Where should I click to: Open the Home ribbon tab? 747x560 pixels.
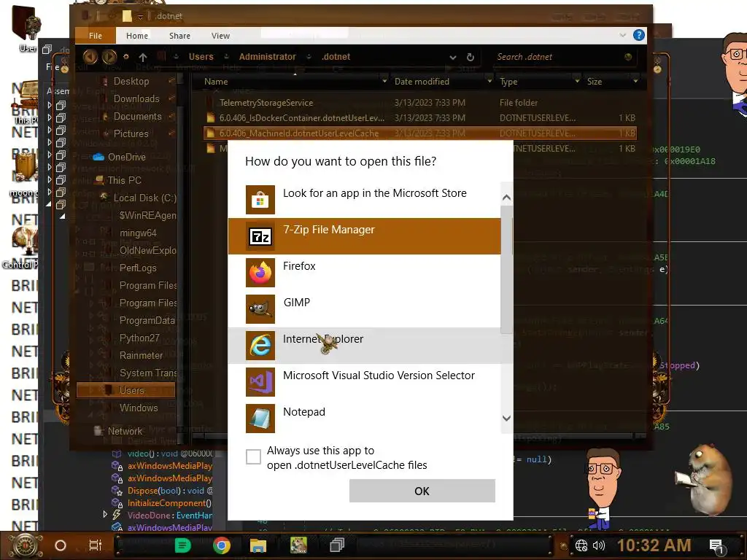[137, 36]
